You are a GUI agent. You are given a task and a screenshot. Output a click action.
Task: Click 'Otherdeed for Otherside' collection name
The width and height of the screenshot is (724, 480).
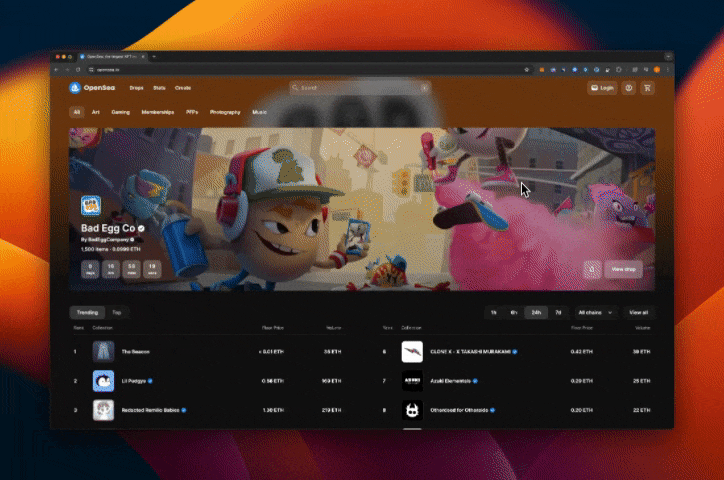coord(459,410)
